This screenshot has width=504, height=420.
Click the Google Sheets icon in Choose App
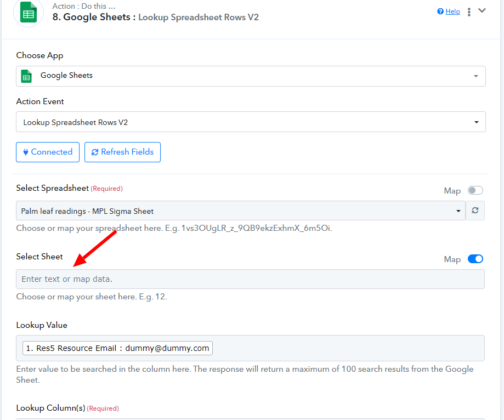[x=26, y=76]
